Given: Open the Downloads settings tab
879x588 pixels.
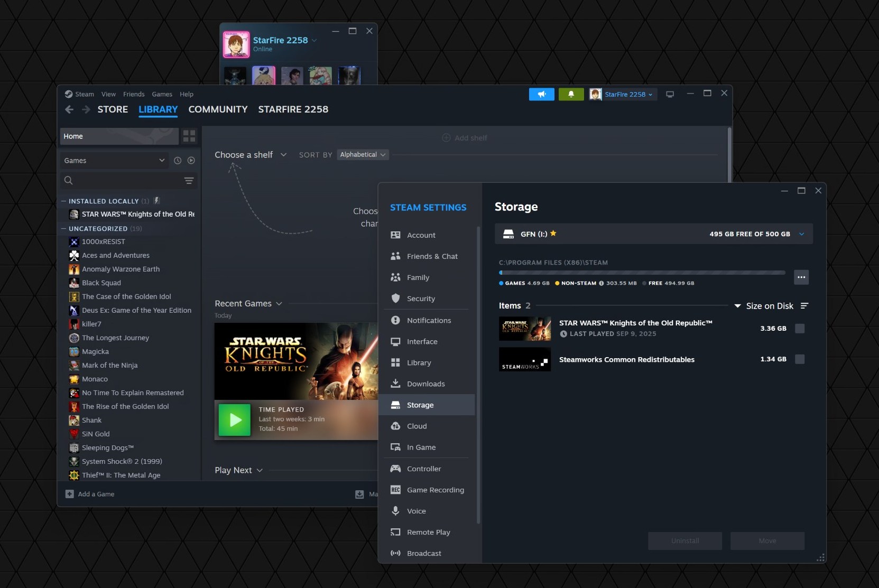Looking at the screenshot, I should click(425, 384).
